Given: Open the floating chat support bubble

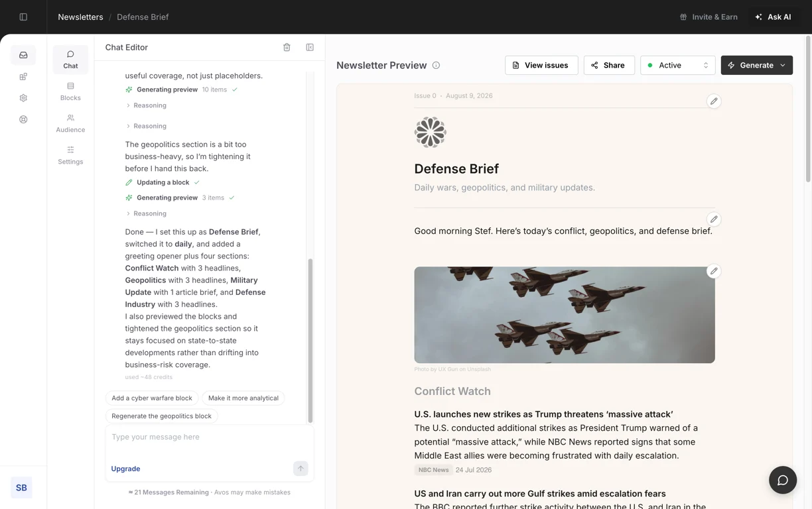Looking at the screenshot, I should coord(783,480).
